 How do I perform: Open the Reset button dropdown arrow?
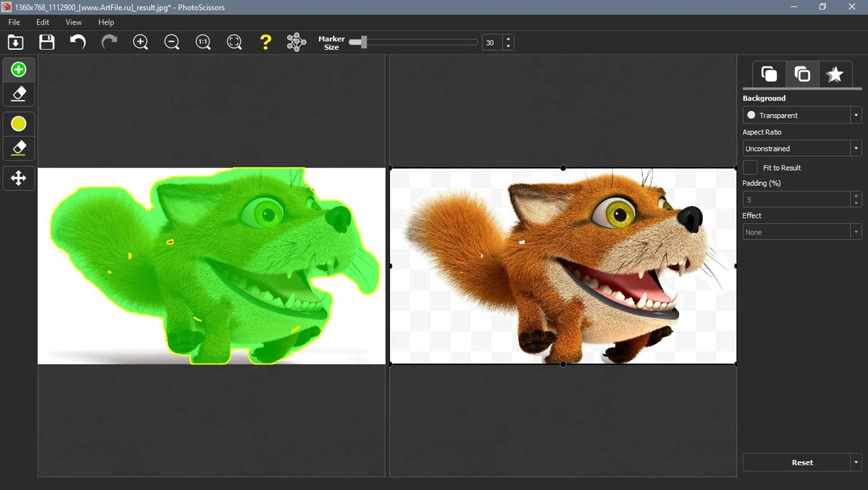[856, 463]
